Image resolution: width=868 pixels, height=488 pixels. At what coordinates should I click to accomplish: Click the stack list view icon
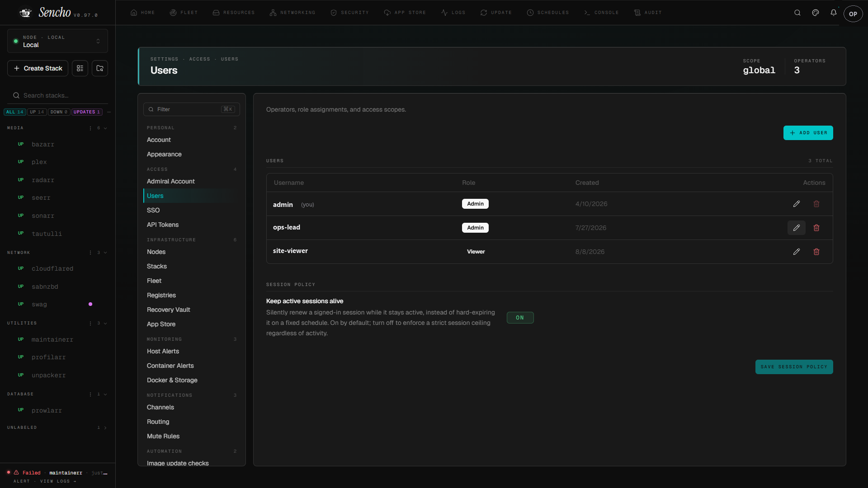(x=80, y=68)
